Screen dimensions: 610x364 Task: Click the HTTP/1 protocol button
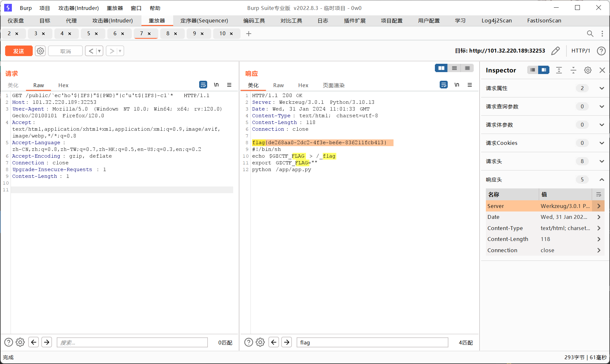581,51
